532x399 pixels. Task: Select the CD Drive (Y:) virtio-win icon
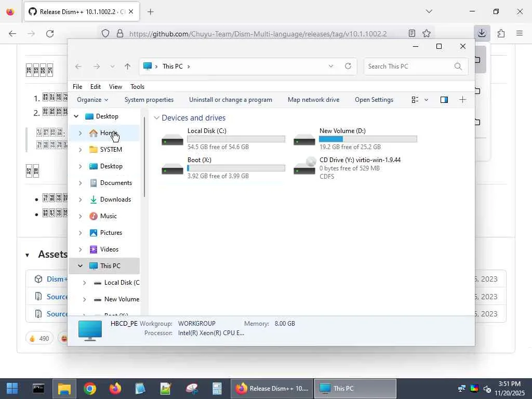304,166
